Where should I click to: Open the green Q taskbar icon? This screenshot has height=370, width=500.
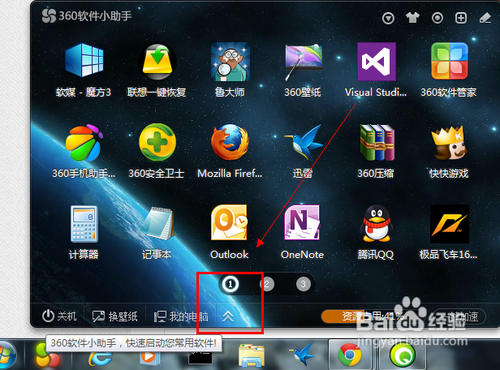(403, 355)
